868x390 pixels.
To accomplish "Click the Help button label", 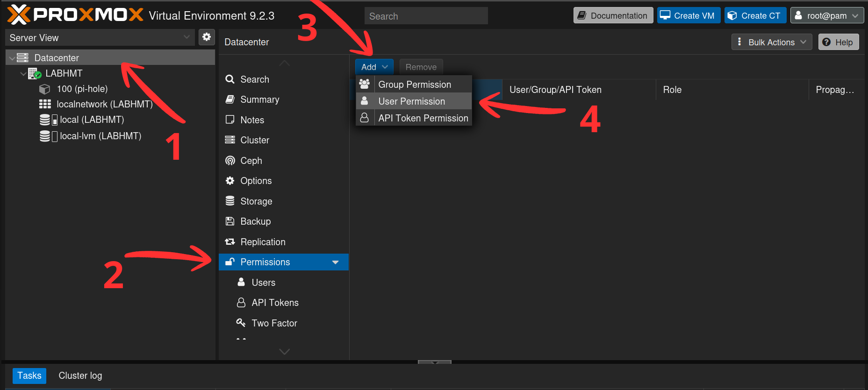I will pyautogui.click(x=844, y=42).
